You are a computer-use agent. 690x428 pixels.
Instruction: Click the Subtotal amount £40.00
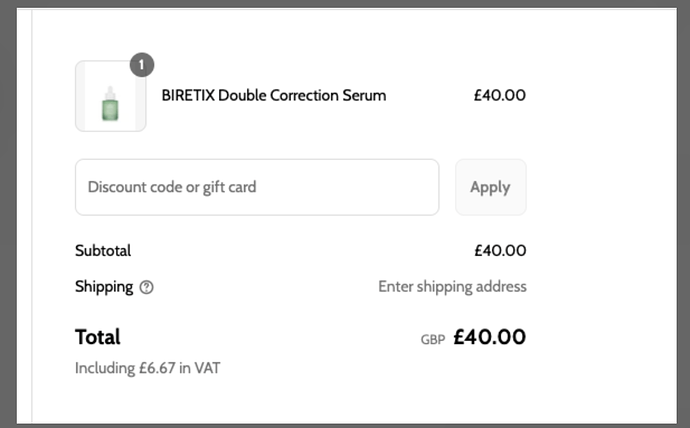[x=499, y=251]
